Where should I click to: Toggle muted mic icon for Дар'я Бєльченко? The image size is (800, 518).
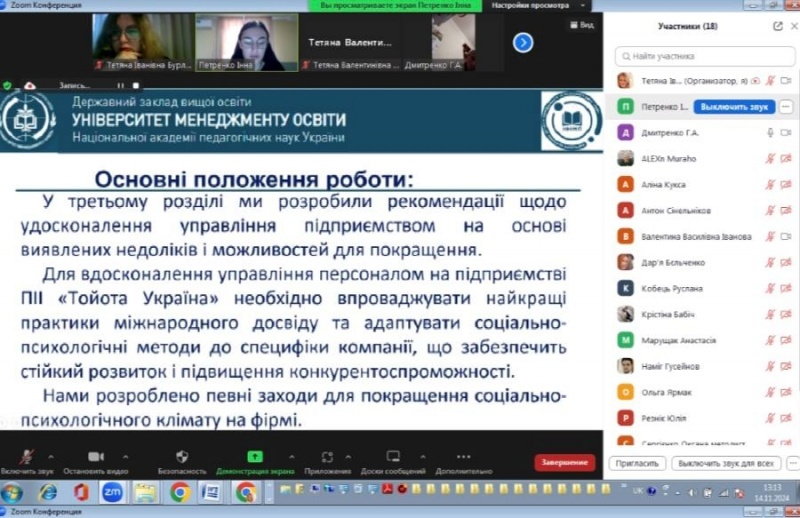[x=770, y=262]
